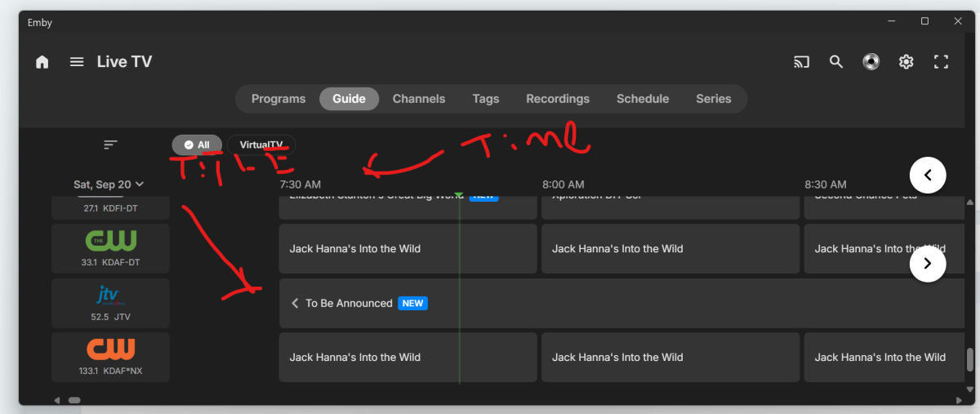Open 8:00 Jack Hanna program on KDAF-DT

(670, 248)
